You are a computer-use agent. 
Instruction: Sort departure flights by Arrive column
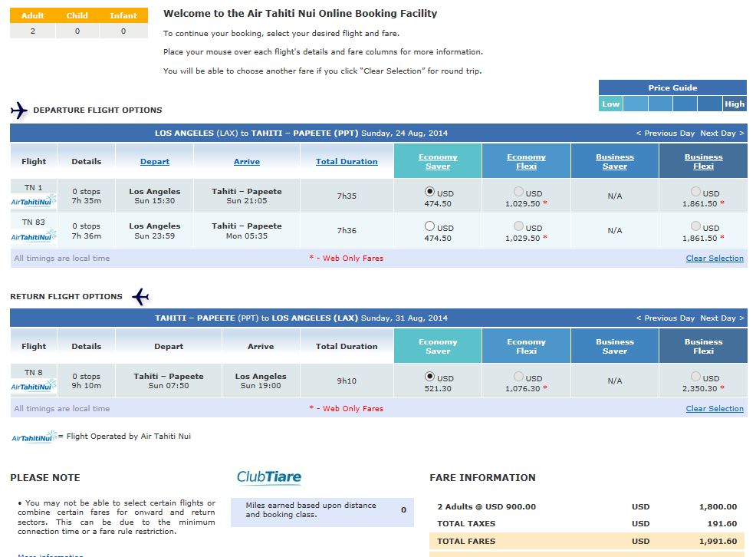tap(247, 162)
